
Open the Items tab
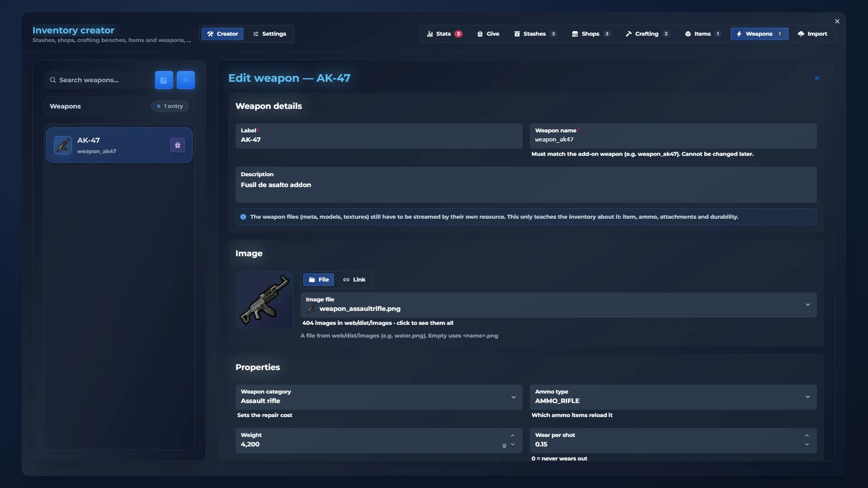[x=703, y=34]
